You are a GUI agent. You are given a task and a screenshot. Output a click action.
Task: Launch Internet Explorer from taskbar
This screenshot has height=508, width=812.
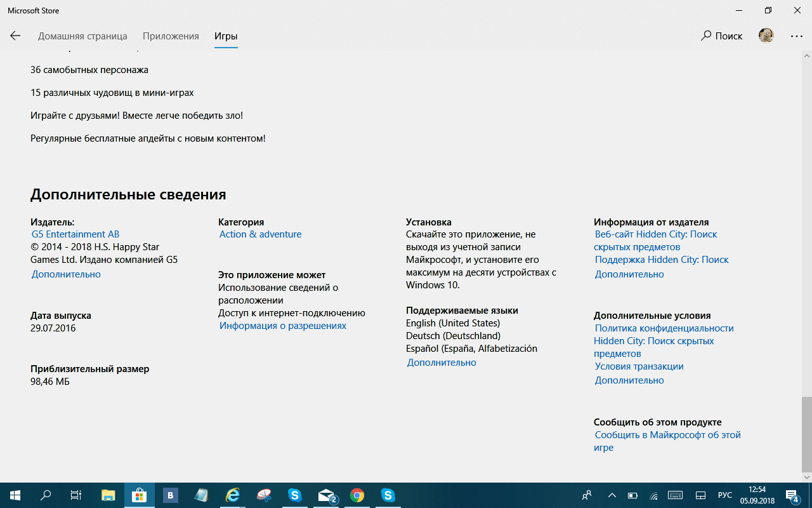pos(233,495)
